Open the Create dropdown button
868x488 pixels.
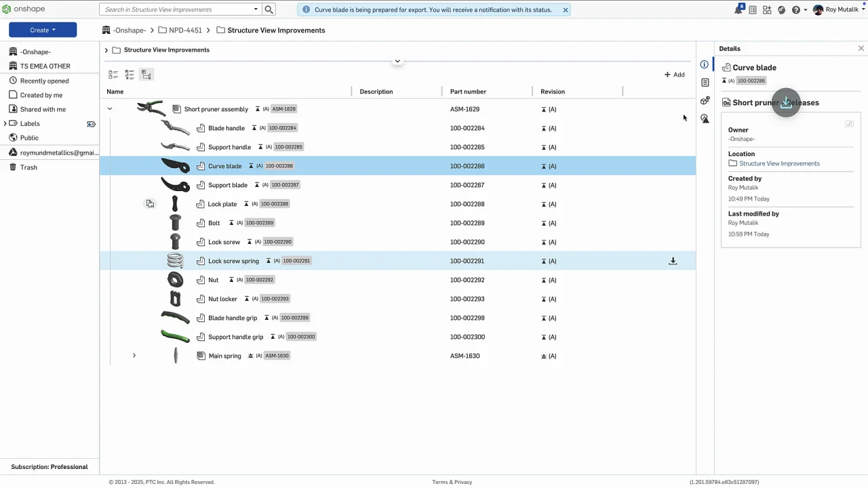tap(43, 30)
